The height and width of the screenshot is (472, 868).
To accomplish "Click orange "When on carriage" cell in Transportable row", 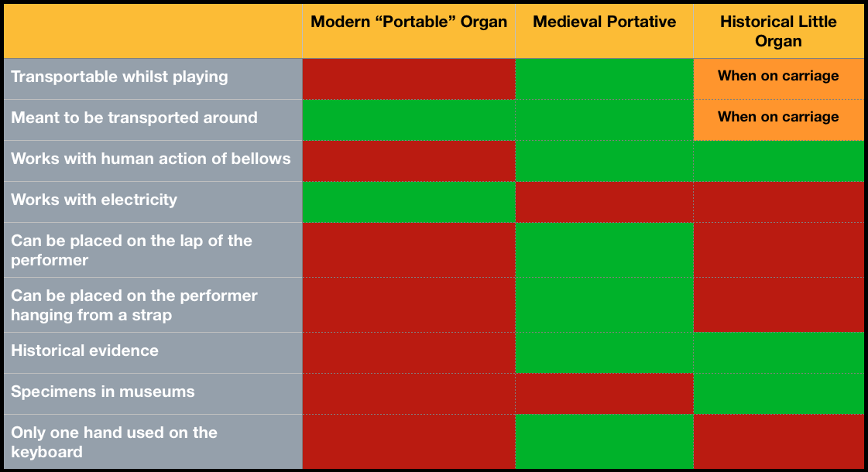I will click(x=778, y=79).
